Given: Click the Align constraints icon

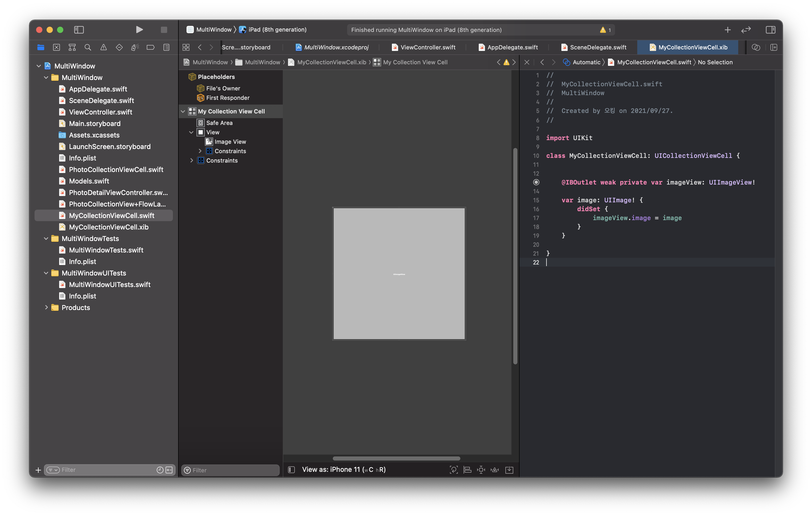Looking at the screenshot, I should pos(467,469).
